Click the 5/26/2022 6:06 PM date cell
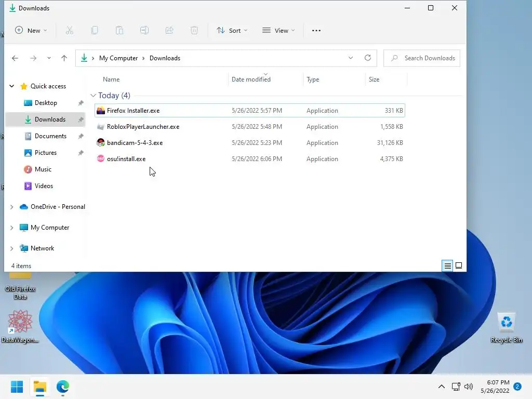This screenshot has height=399, width=532. coord(257,158)
